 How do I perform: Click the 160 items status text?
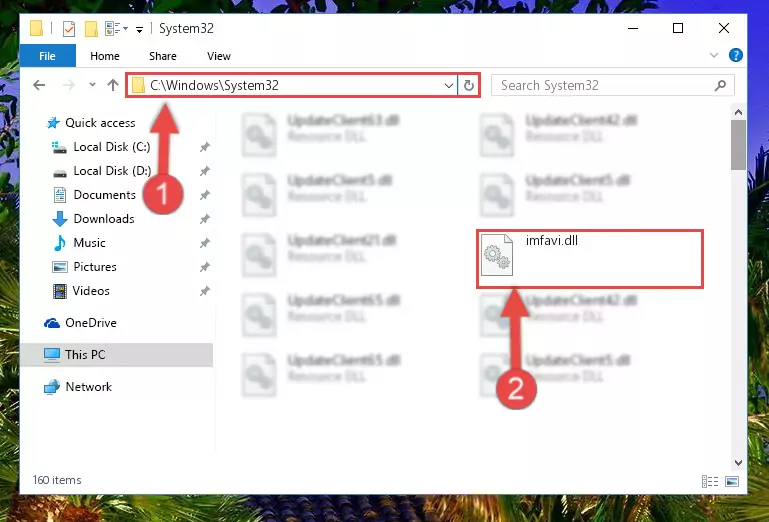[x=57, y=480]
